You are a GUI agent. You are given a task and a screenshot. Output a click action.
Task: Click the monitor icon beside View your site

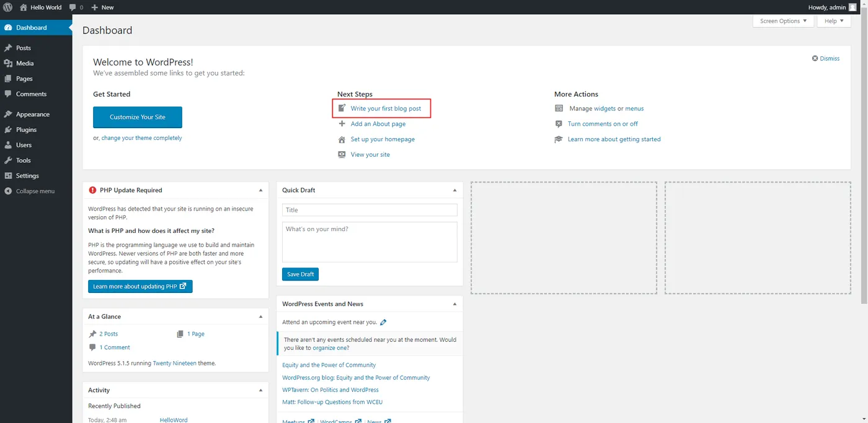342,154
